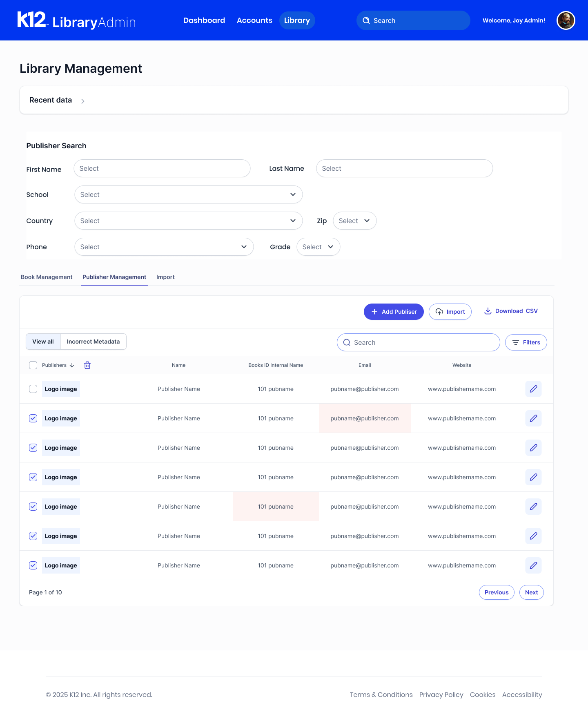588x719 pixels.
Task: Select Library in top navigation
Action: click(297, 20)
